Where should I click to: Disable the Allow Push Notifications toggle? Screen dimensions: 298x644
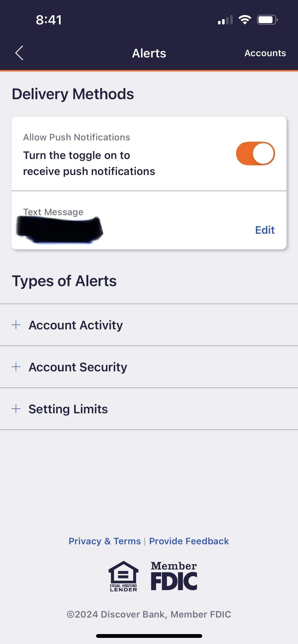click(255, 154)
